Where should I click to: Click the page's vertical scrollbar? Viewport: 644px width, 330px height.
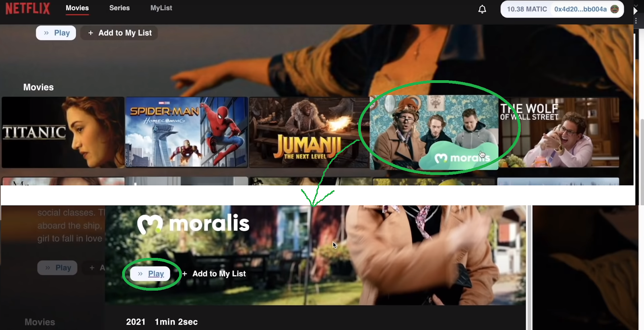(641, 161)
